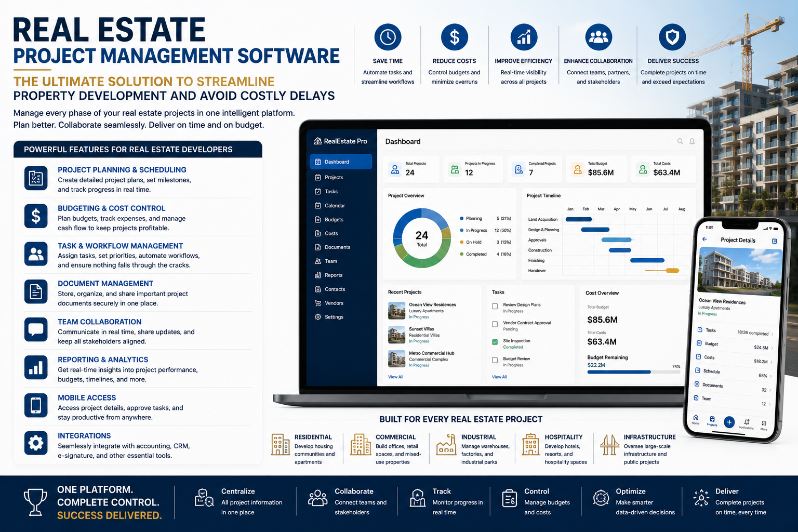Click the Mobile Access phone icon
The image size is (798, 532).
pyautogui.click(x=36, y=405)
